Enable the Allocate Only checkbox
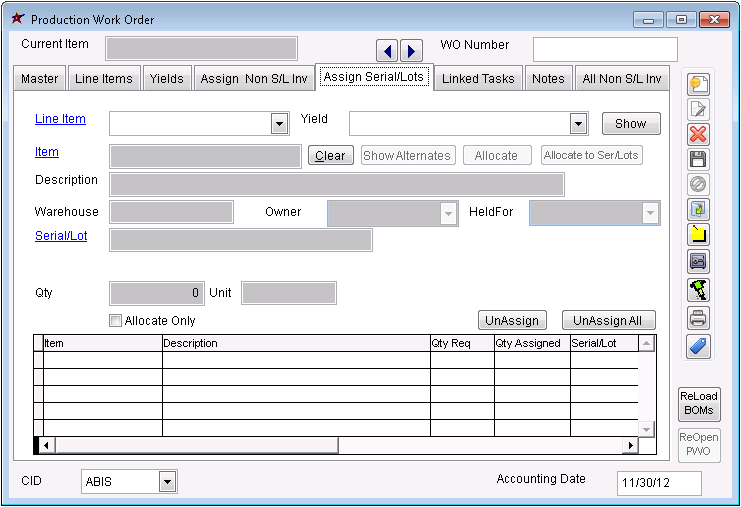Screen dimensions: 741x507 (x=115, y=321)
